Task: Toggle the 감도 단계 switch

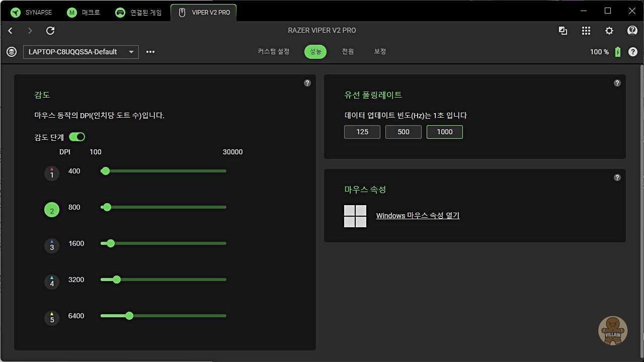Action: [x=77, y=137]
